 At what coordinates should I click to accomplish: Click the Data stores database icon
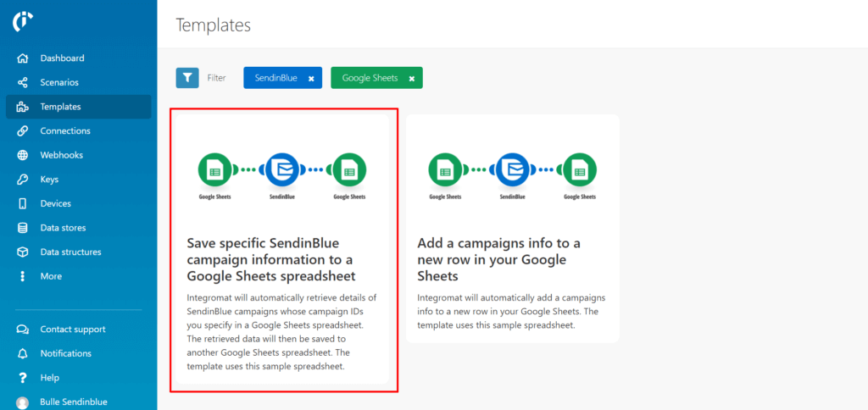coord(23,228)
